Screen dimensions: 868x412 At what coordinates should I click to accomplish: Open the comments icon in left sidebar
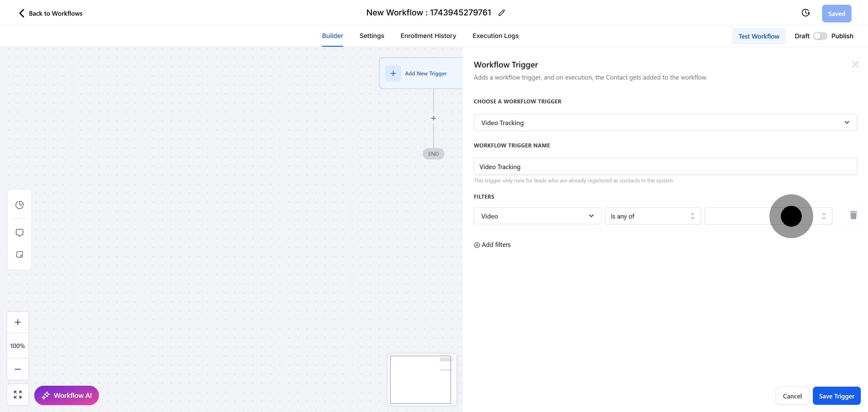pyautogui.click(x=20, y=233)
